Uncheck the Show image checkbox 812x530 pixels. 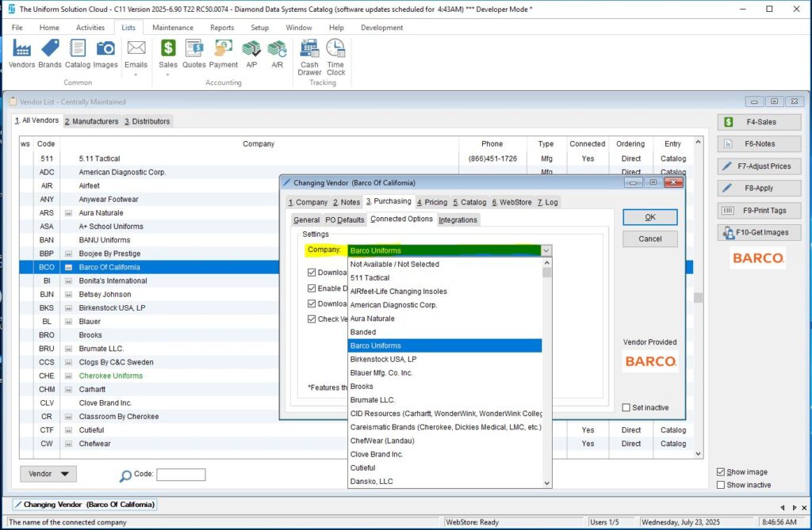point(721,472)
